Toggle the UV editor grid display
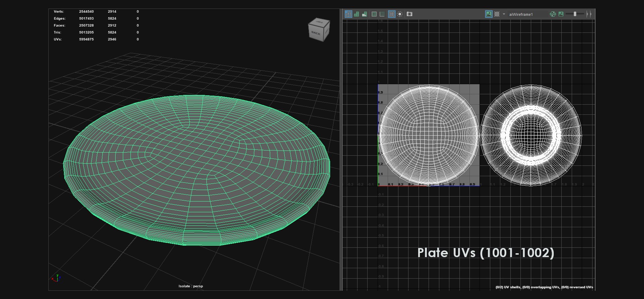Viewport: 644px width, 299px height. [392, 14]
